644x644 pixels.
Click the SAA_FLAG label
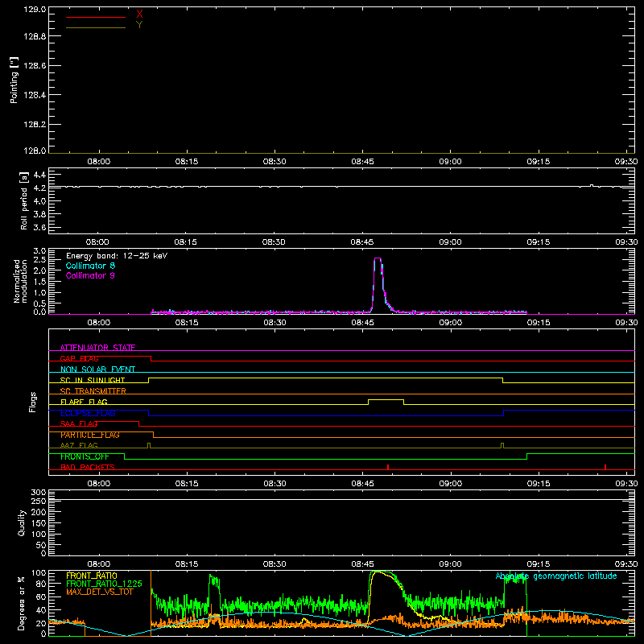tap(79, 423)
